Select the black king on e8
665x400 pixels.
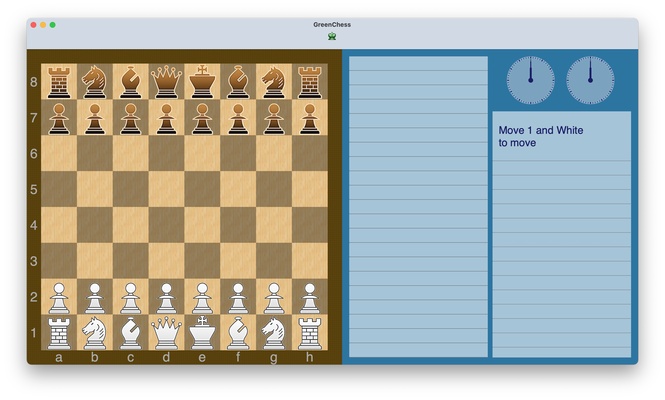pyautogui.click(x=202, y=82)
